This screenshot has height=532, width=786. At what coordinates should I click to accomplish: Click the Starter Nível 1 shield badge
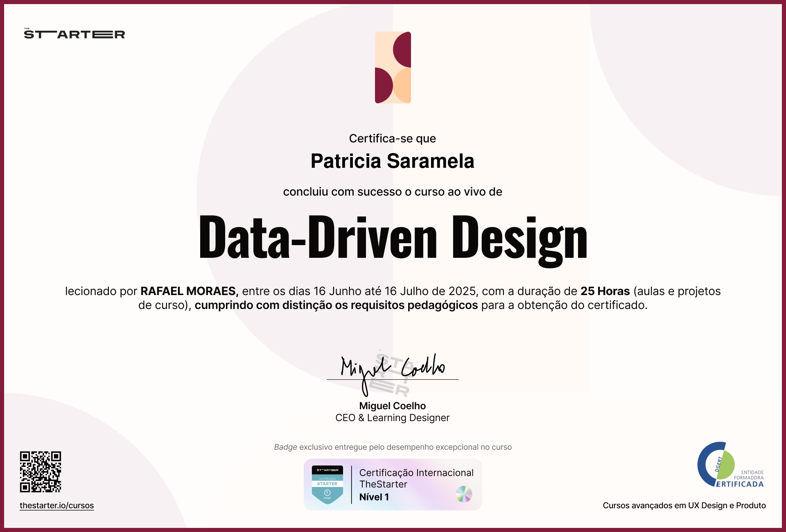327,485
